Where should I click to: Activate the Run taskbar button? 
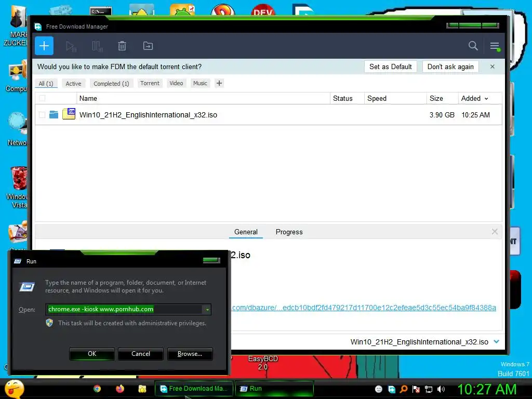(274, 389)
